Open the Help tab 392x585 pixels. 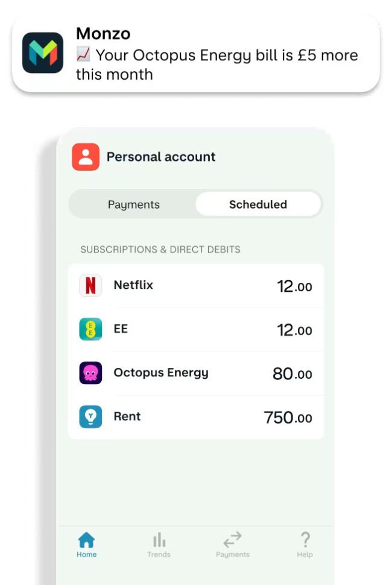pos(305,545)
